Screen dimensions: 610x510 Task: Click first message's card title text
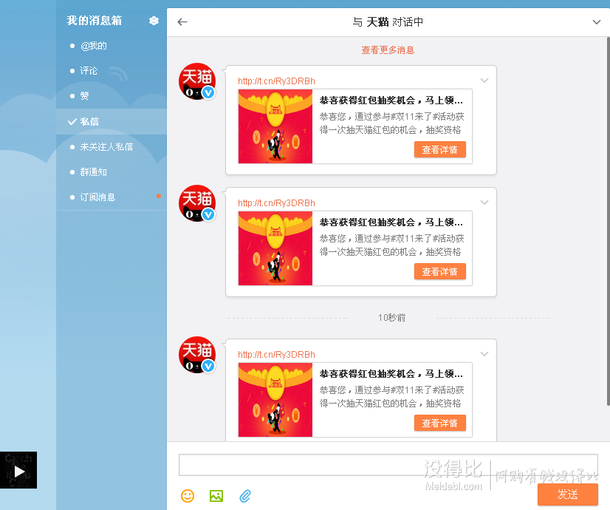point(391,100)
